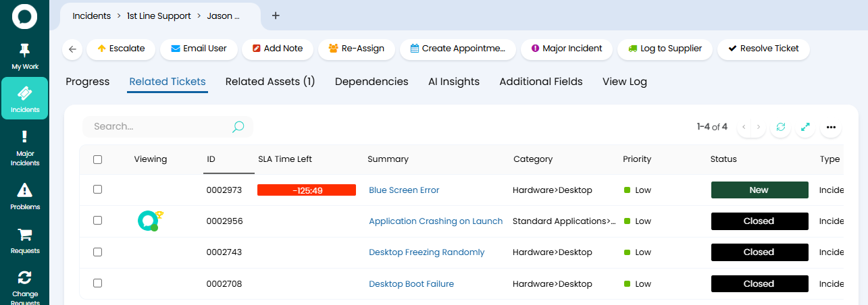Viewport: 868px width, 305px height.
Task: Tick the select-all header checkbox
Action: point(97,160)
